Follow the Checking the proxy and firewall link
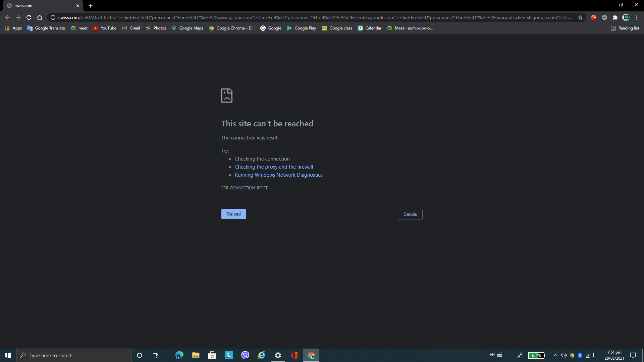 coord(274,167)
